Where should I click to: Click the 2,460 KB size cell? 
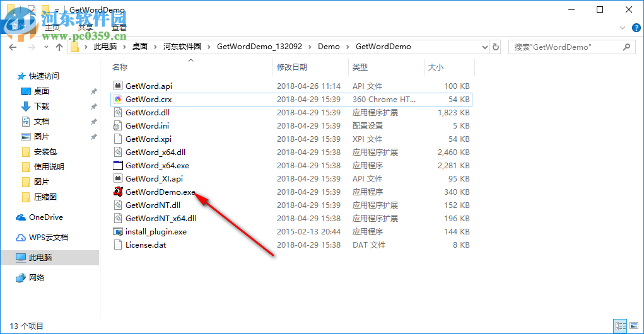point(454,153)
